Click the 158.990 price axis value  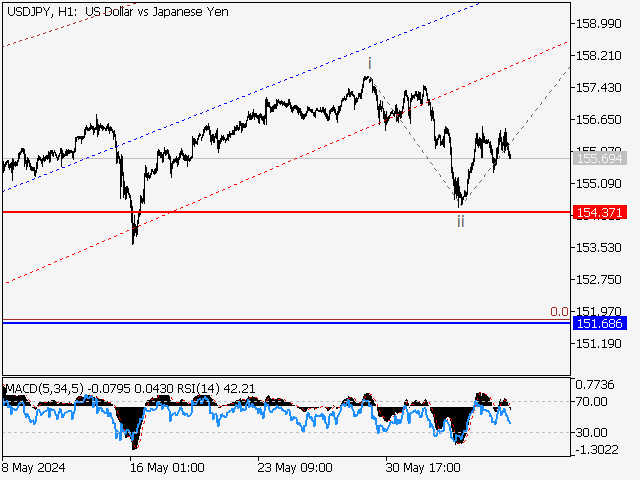tap(598, 24)
